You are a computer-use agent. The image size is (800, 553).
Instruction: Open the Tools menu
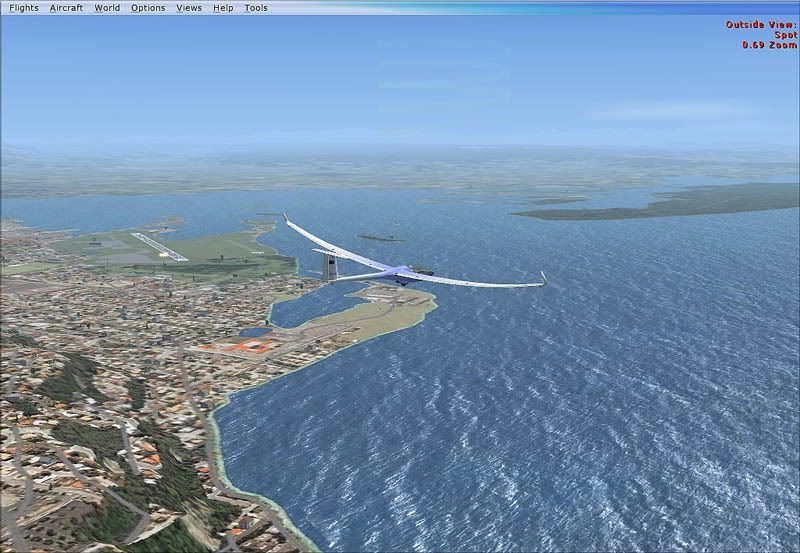tap(256, 8)
